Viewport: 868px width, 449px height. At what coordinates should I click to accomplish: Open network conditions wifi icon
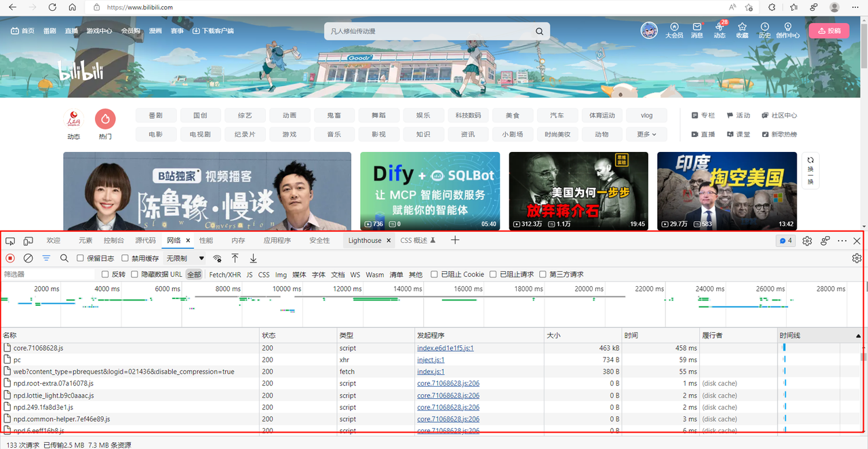217,258
